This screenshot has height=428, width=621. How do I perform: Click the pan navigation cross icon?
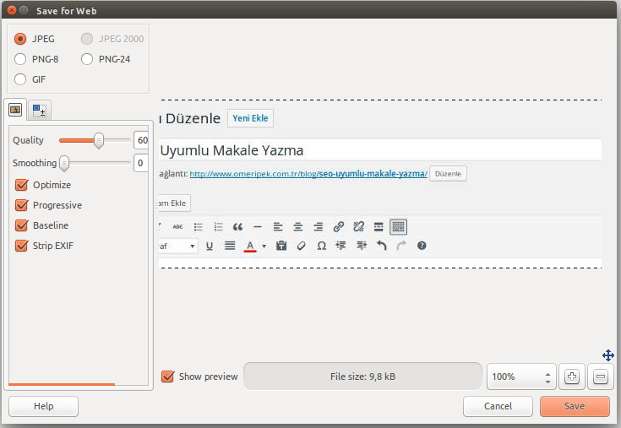(607, 355)
